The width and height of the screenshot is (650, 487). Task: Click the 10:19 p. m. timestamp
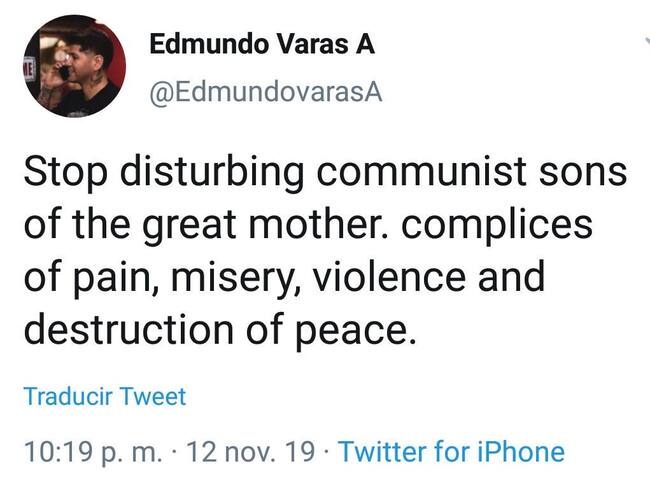tap(92, 451)
